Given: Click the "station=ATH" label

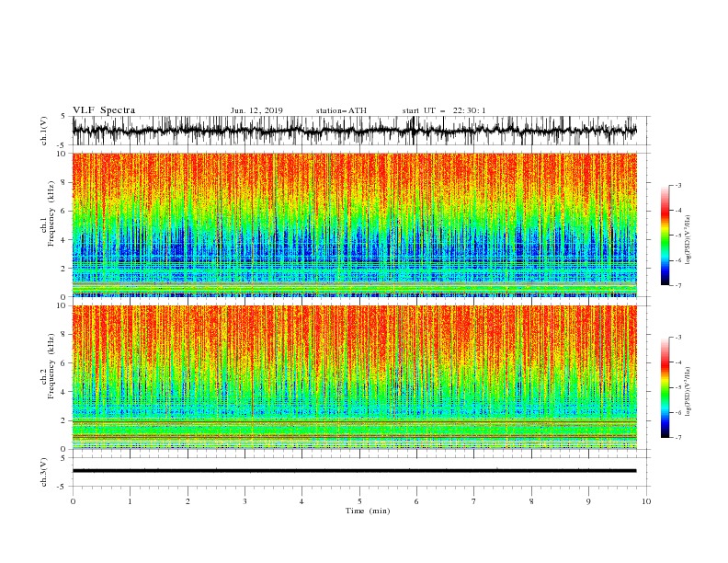Looking at the screenshot, I should click(341, 110).
